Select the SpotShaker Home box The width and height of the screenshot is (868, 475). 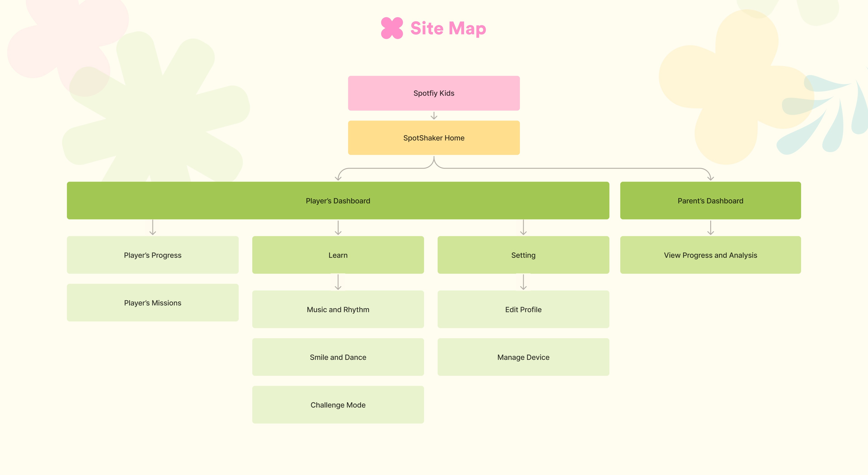point(434,138)
